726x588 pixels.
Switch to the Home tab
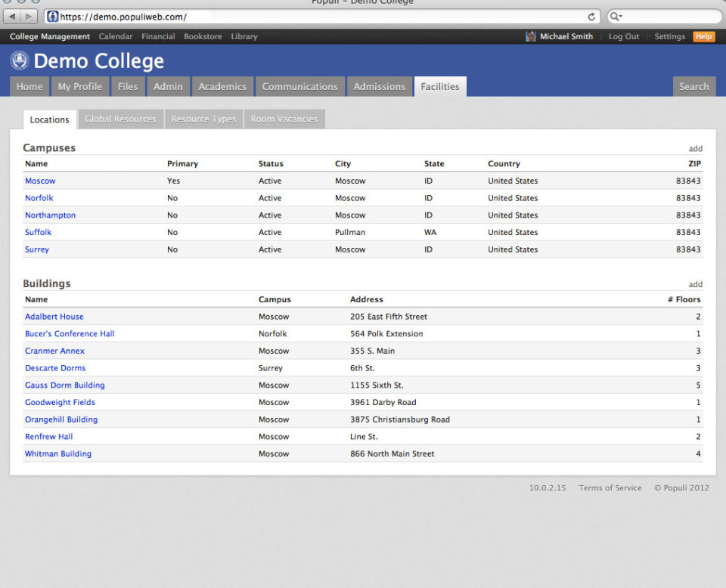(x=29, y=86)
